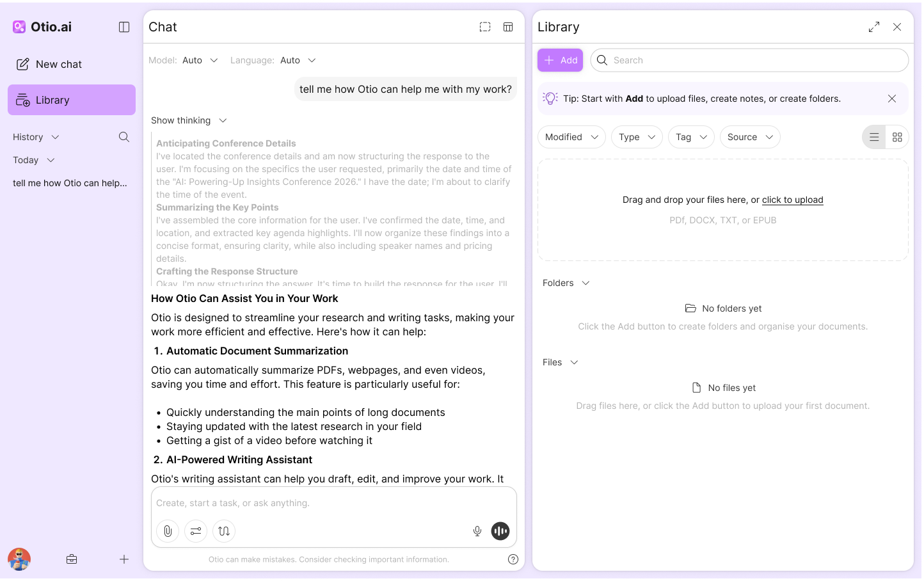Click the task workflow icon in chat input
The height and width of the screenshot is (581, 924).
[224, 531]
